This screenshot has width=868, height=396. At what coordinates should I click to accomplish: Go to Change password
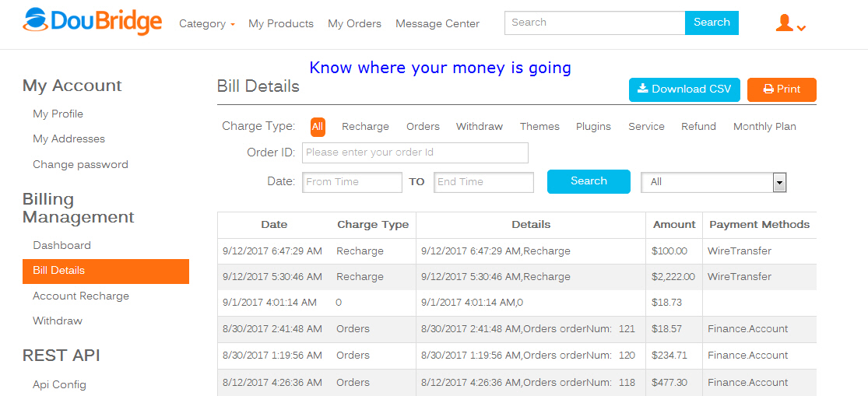80,164
